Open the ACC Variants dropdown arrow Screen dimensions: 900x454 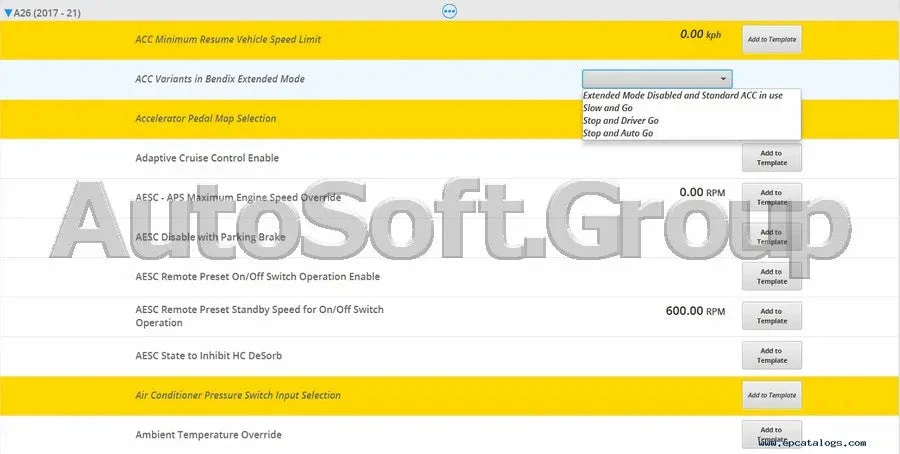(x=723, y=79)
